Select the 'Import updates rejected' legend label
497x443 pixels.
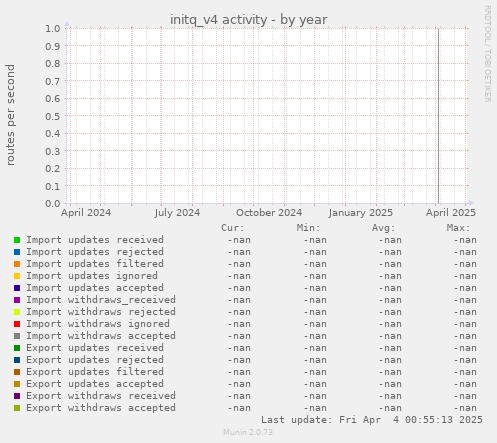(x=95, y=252)
